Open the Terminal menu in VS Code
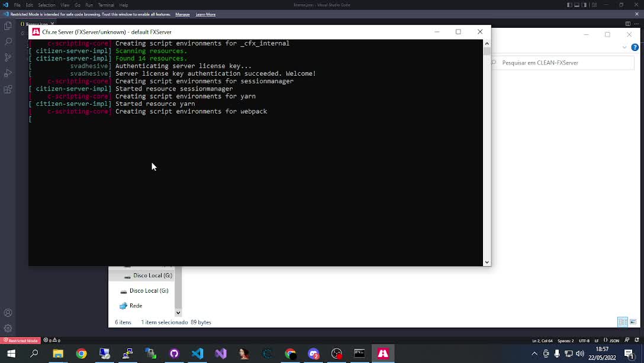The width and height of the screenshot is (644, 363). point(106,5)
